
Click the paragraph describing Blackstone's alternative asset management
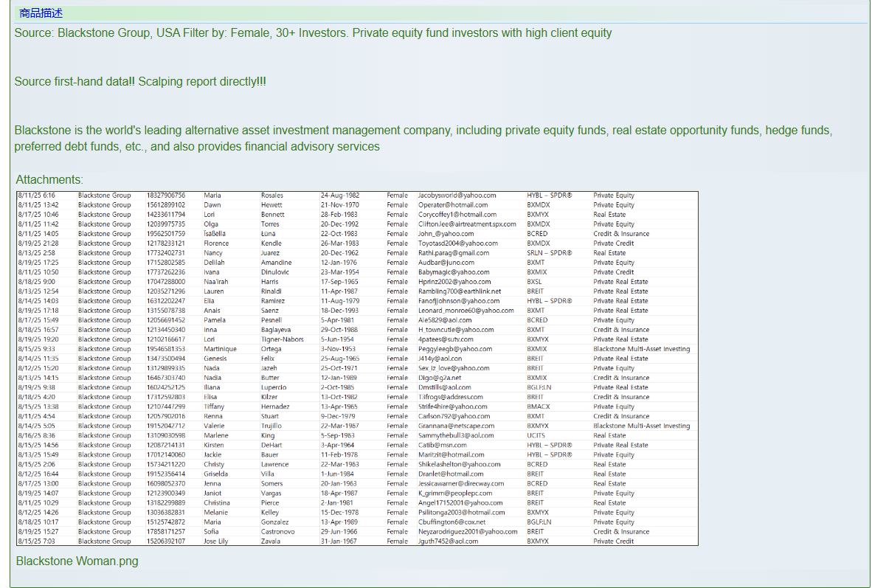(x=423, y=139)
